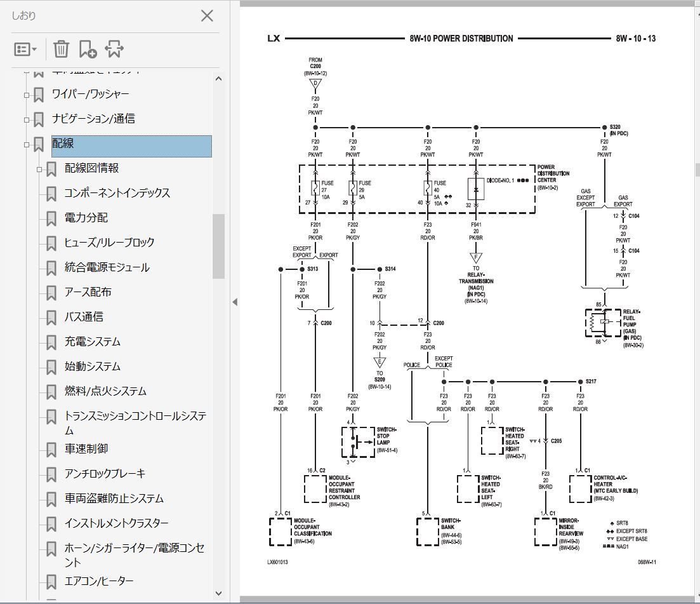Expand the 配線図情報 bookmark node
This screenshot has width=700, height=604.
[39, 170]
